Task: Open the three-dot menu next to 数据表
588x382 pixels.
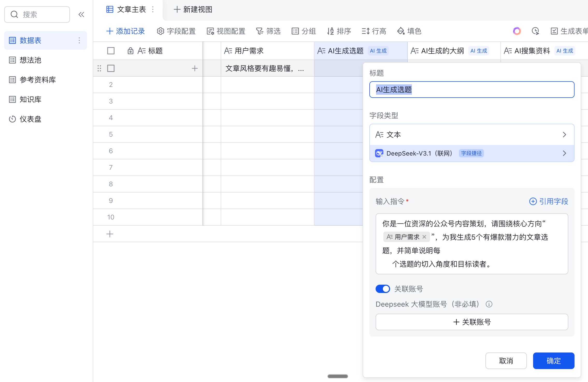Action: (79, 40)
